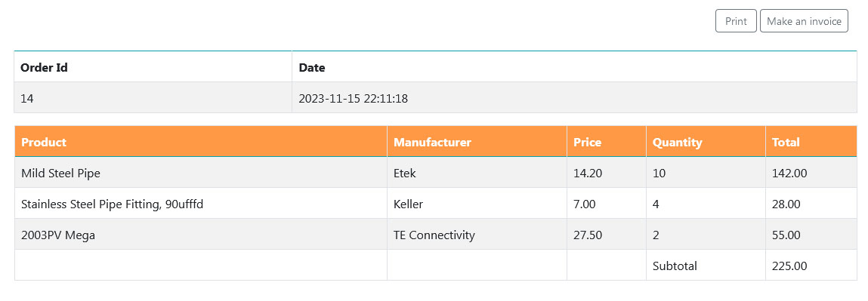Click the Print button

click(x=736, y=21)
